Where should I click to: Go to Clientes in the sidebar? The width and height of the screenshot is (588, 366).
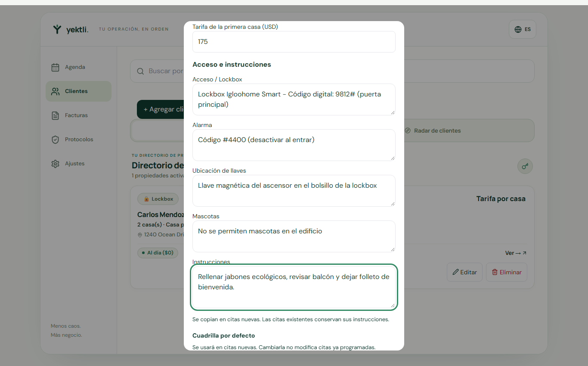[x=78, y=91]
